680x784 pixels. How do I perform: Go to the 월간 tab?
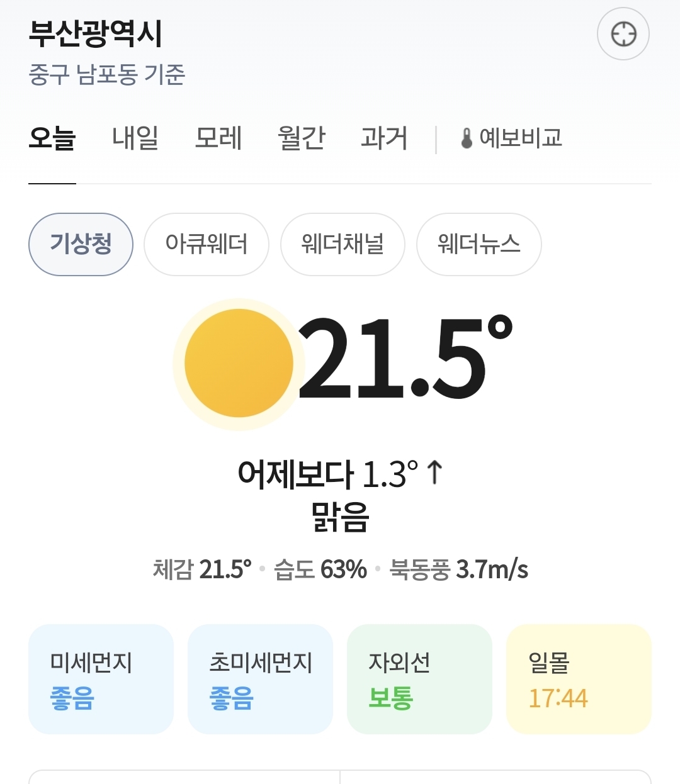pyautogui.click(x=301, y=138)
